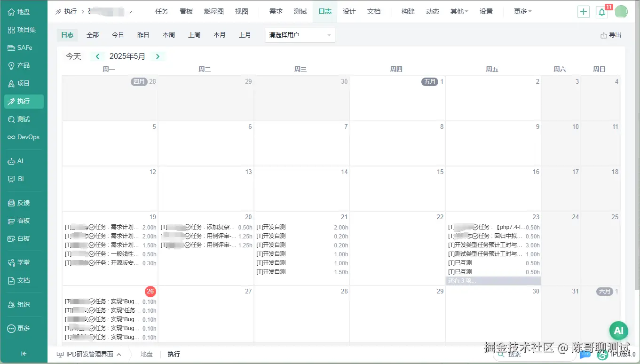Switch to 需求 tab
Viewport: 640px width, 364px height.
click(x=276, y=11)
